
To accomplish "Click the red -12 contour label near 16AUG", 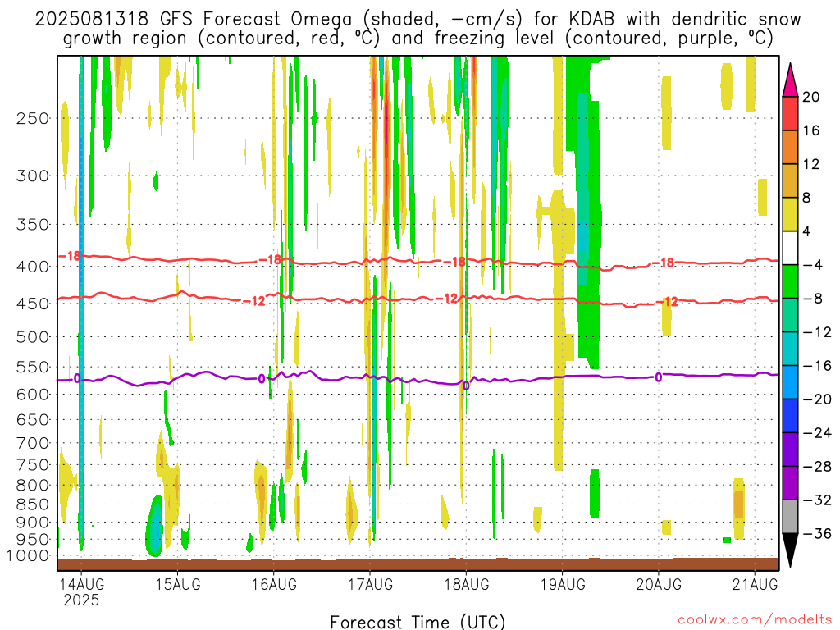I will [x=254, y=301].
